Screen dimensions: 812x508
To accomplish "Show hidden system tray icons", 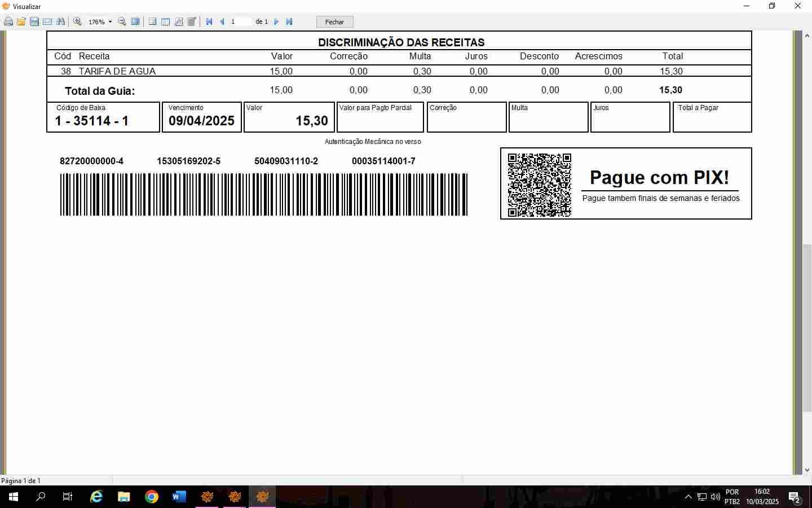I will 688,497.
